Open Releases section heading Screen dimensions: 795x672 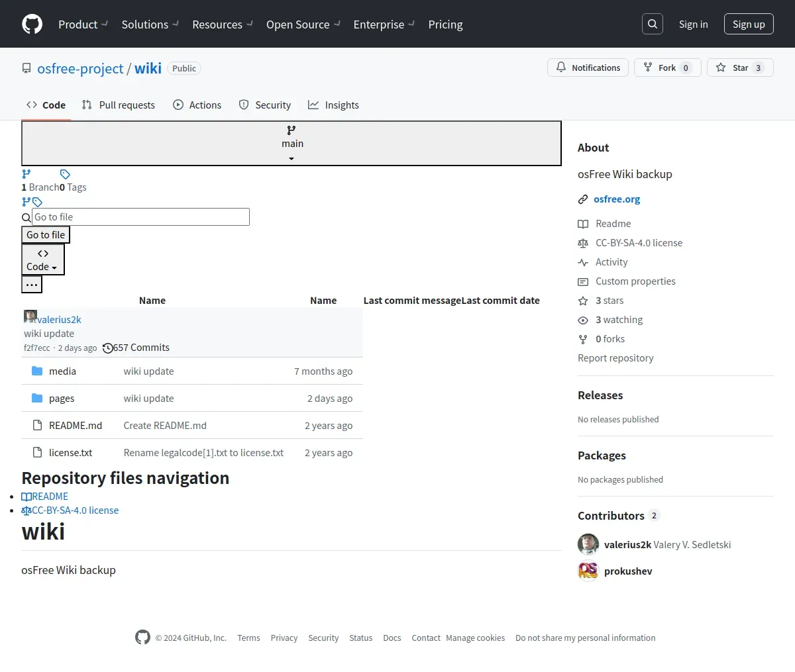[600, 395]
